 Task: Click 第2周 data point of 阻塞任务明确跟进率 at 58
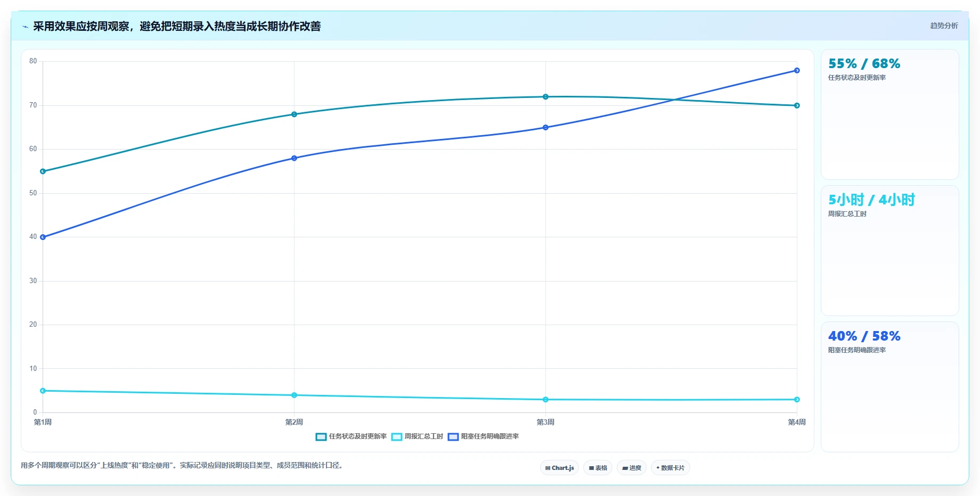[294, 158]
